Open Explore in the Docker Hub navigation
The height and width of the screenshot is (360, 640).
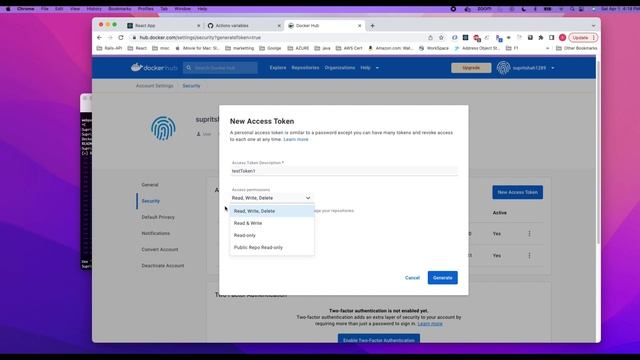(278, 68)
